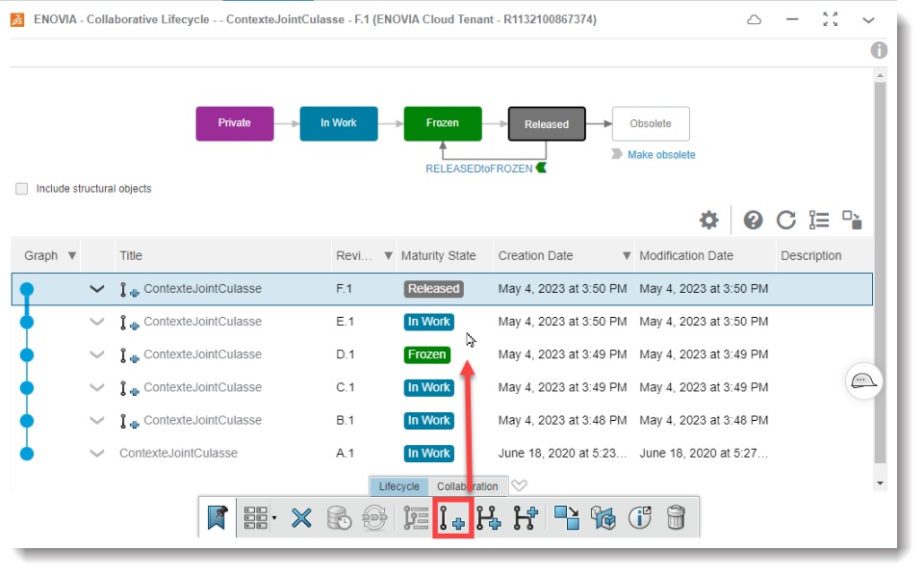This screenshot has height=575, width=924.
Task: Open the grid view options icon
Action: (256, 518)
